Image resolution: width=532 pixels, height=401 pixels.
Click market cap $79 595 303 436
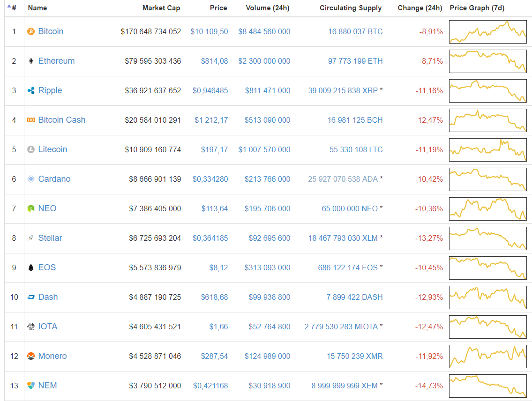tap(153, 61)
